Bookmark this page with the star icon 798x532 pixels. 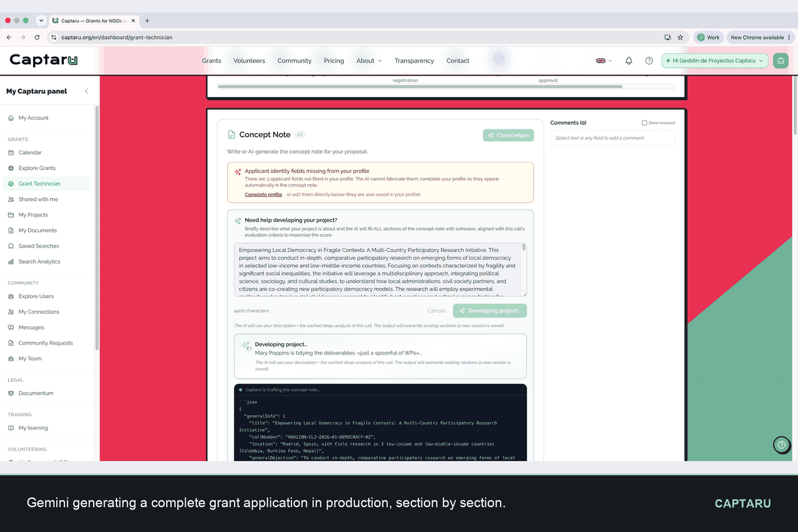680,37
